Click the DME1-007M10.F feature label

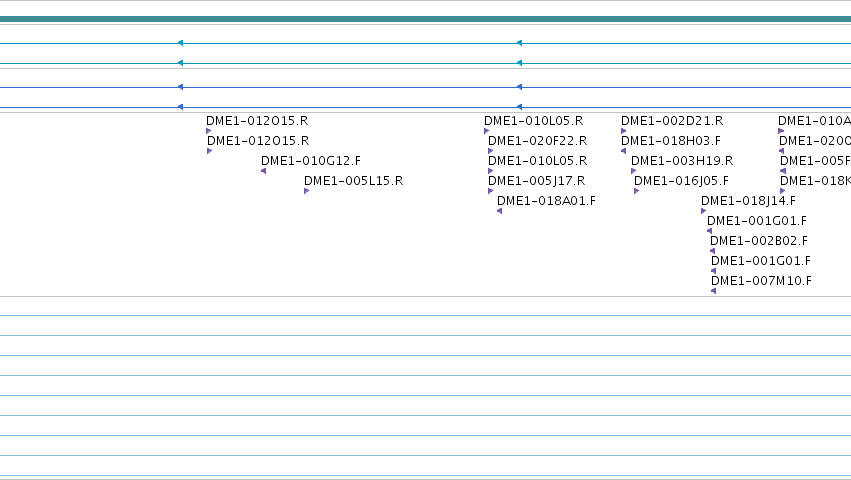pyautogui.click(x=761, y=281)
